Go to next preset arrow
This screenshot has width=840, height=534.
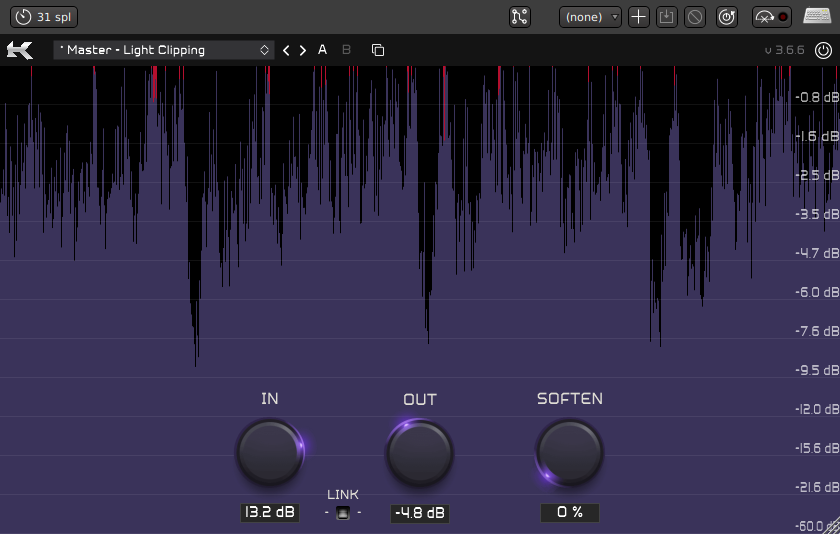click(x=303, y=50)
